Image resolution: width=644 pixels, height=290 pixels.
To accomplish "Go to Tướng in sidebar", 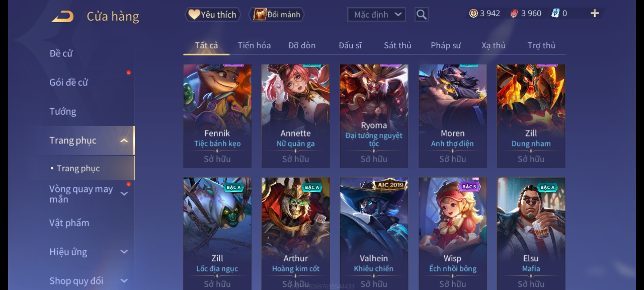I will pyautogui.click(x=63, y=111).
